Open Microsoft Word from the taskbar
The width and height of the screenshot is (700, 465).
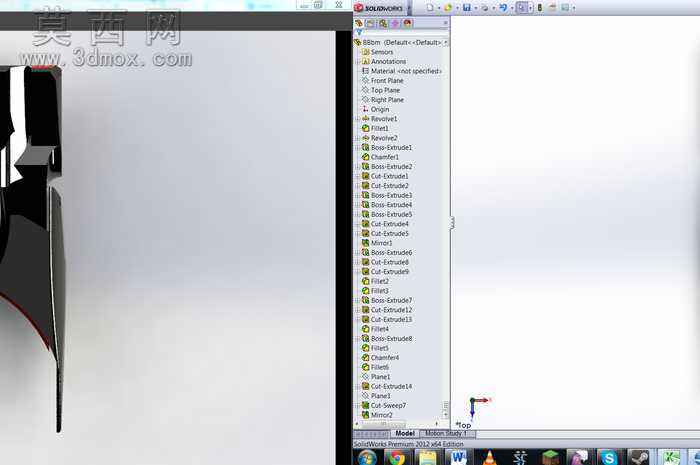coord(458,457)
